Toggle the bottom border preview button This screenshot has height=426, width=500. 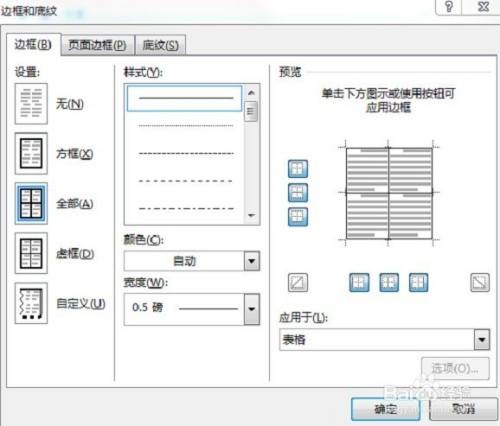[x=298, y=217]
